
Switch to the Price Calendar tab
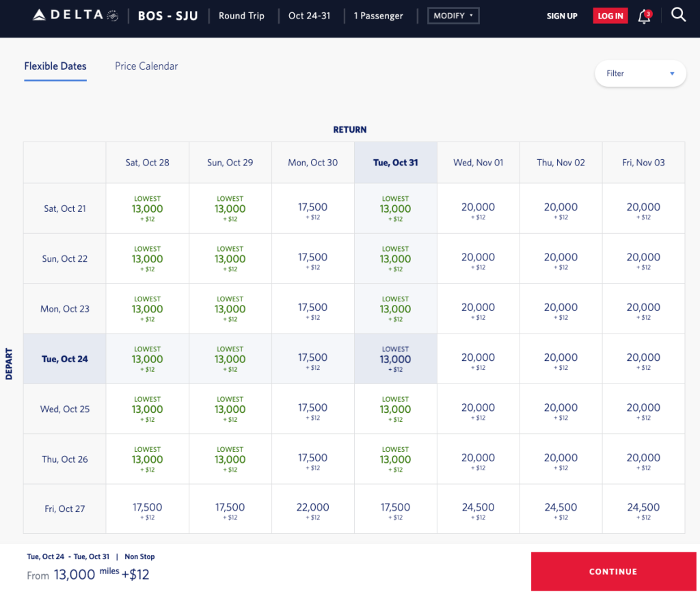146,66
